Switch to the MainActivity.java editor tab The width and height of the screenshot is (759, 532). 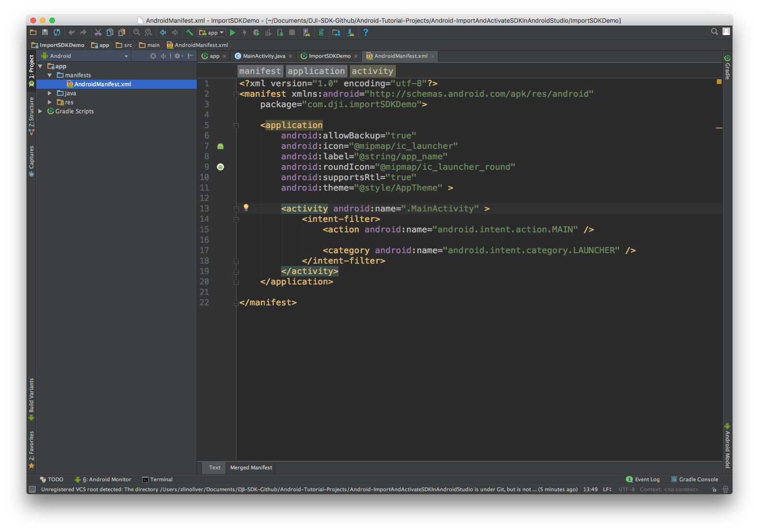pos(264,56)
